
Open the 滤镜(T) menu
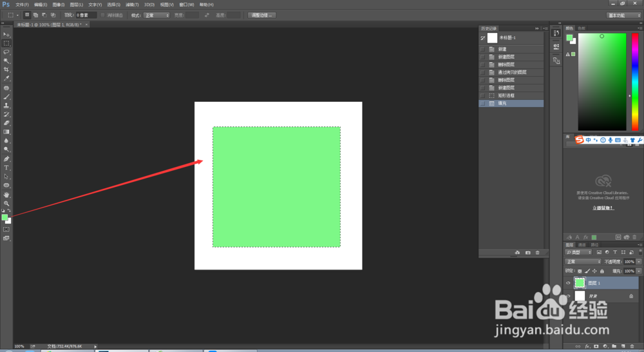pos(132,5)
